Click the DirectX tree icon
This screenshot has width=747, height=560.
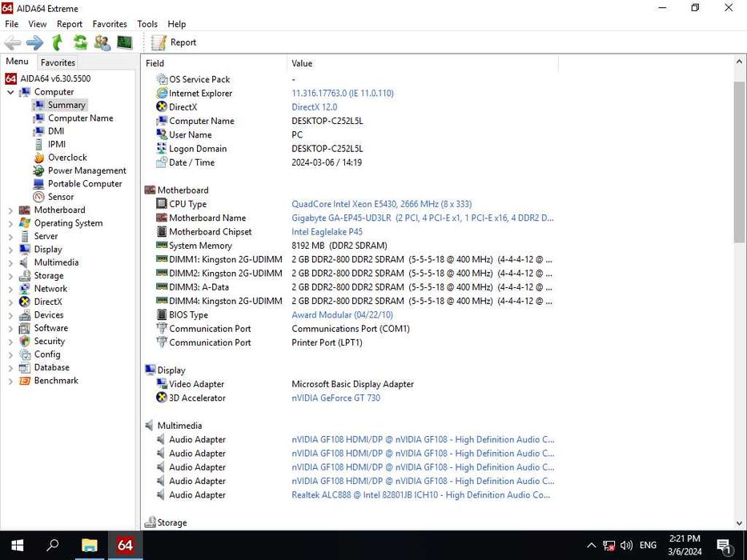click(x=25, y=302)
